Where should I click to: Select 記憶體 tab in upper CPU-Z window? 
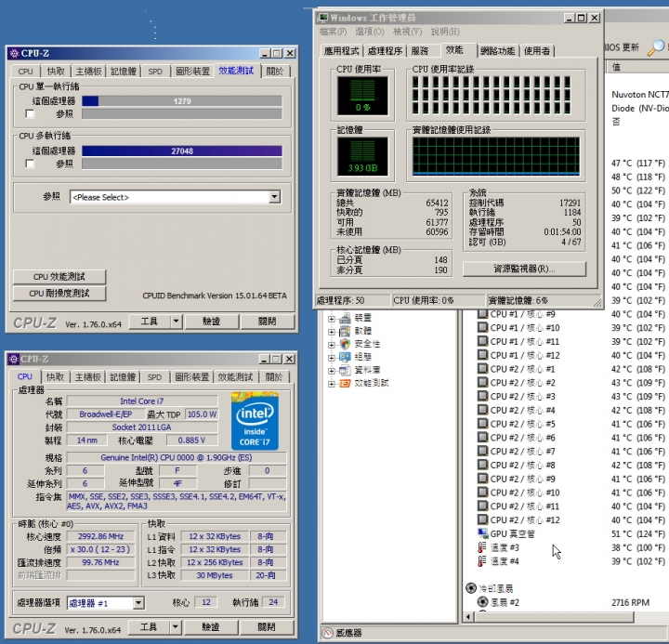click(x=124, y=72)
